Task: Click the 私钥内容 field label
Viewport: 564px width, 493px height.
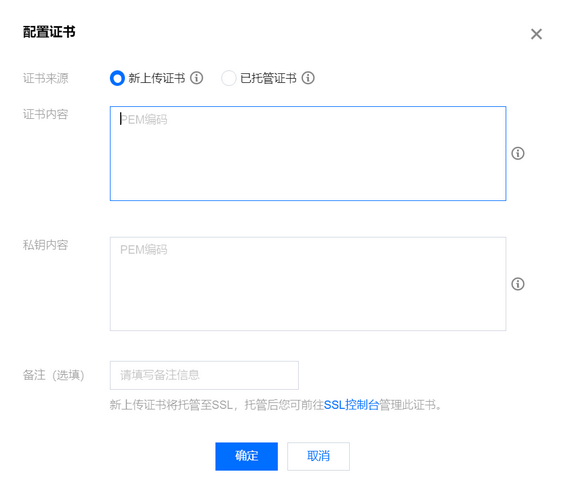Action: 45,245
